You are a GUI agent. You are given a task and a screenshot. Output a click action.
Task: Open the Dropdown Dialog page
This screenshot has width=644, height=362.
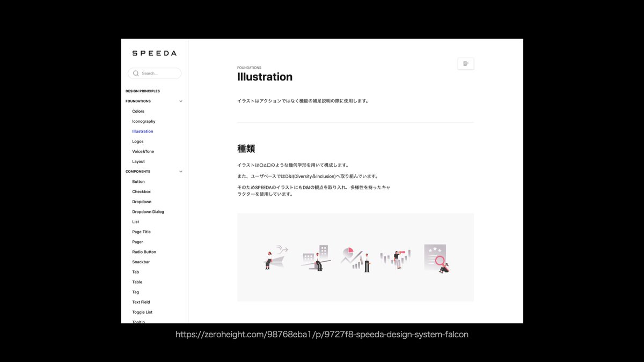pyautogui.click(x=148, y=212)
